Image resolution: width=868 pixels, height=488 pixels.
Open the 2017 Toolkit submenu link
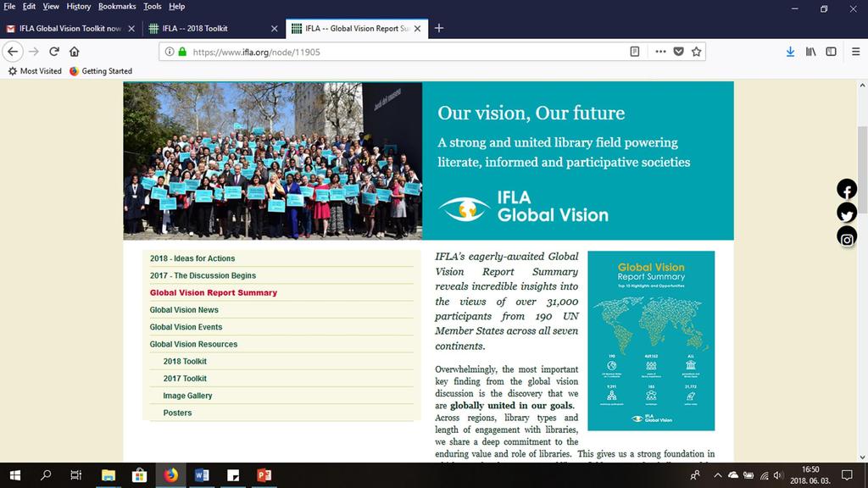184,379
